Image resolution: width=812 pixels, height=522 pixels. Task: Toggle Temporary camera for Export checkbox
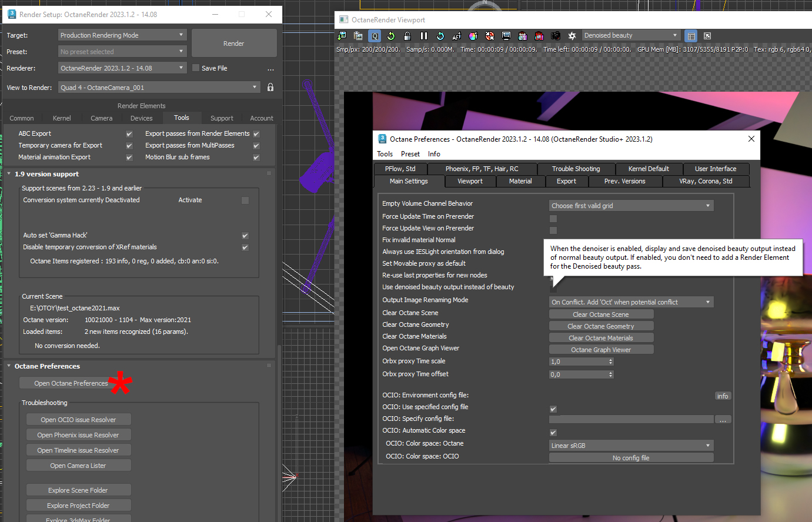pos(129,146)
